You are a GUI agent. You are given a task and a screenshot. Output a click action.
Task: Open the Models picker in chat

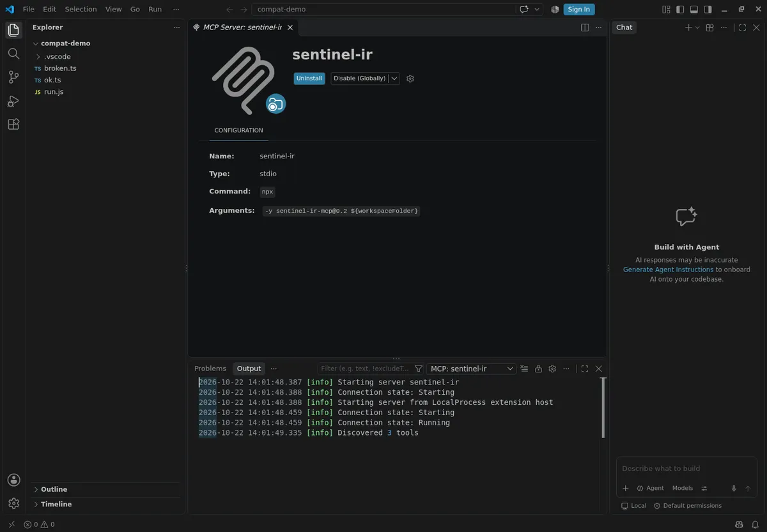(x=683, y=488)
